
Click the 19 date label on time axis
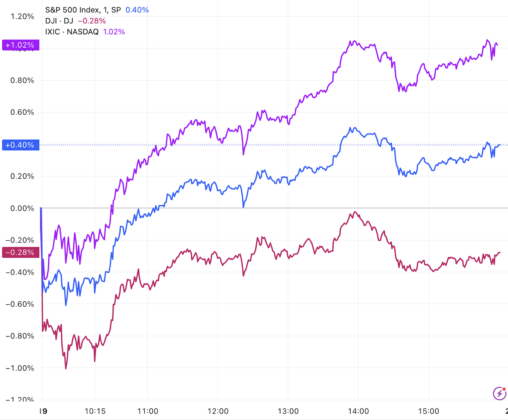point(43,411)
